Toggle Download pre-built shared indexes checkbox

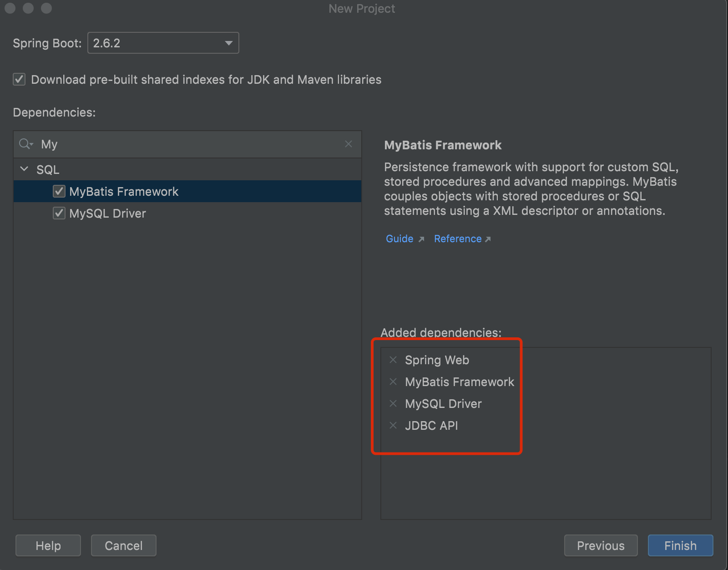click(19, 79)
